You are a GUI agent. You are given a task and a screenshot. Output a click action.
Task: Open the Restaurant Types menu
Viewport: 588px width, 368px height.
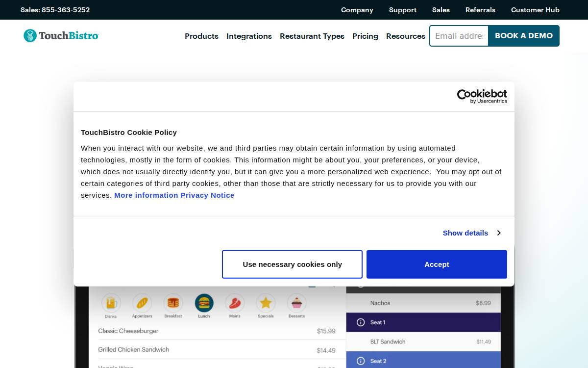click(312, 36)
